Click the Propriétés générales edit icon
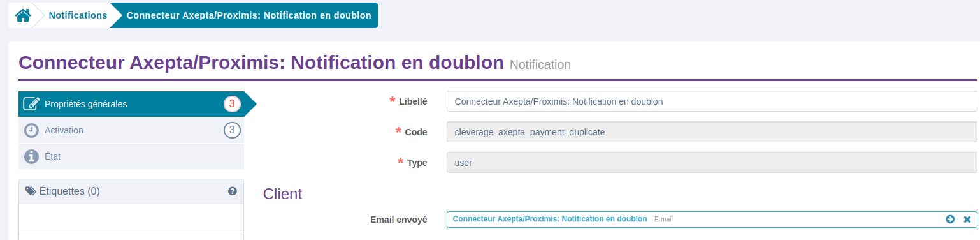Screen dimensions: 980x240 [32, 104]
